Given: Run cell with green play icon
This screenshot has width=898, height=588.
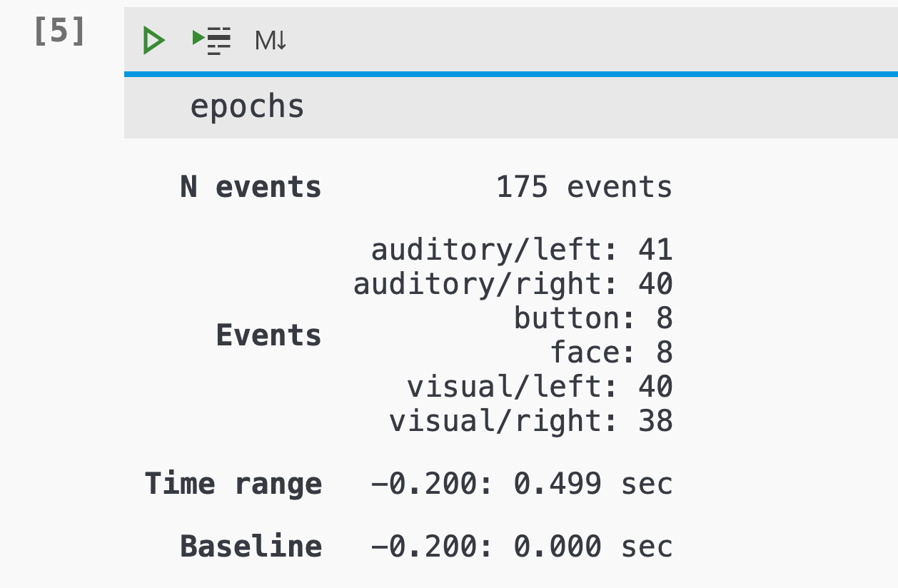Looking at the screenshot, I should coord(153,41).
